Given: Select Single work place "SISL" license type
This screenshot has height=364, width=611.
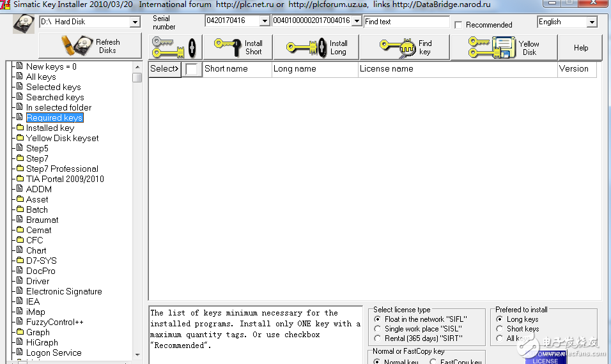Looking at the screenshot, I should pyautogui.click(x=378, y=329).
